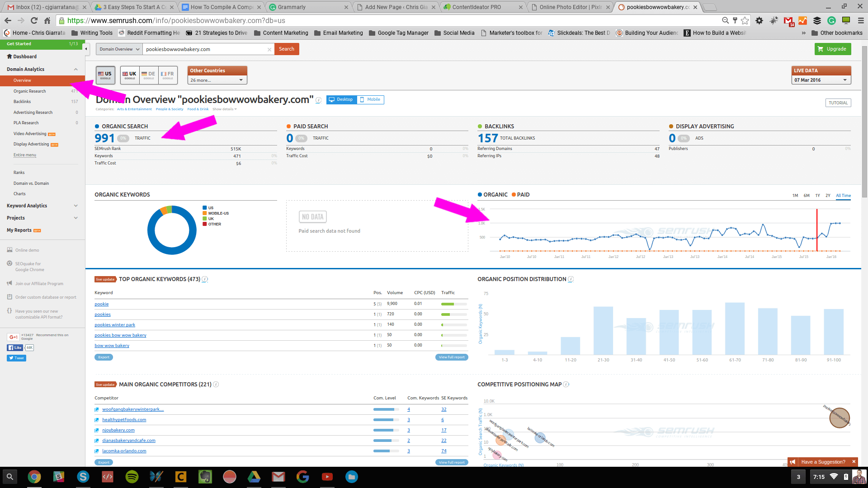Click into the domain search input
Viewport: 868px width, 488px height.
(x=206, y=49)
